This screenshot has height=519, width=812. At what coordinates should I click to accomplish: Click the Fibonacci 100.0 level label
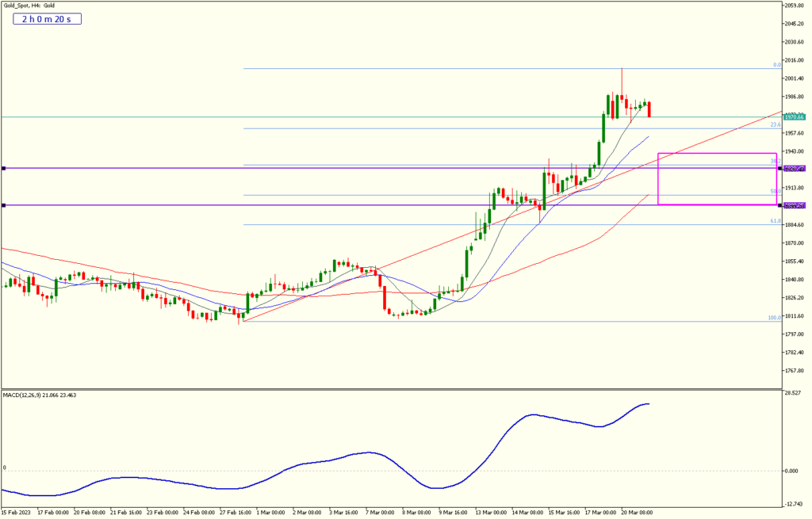[774, 318]
